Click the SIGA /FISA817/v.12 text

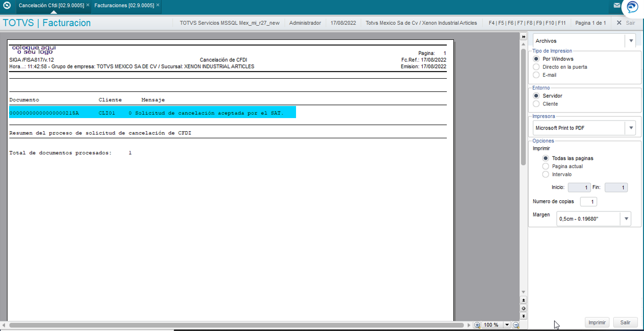point(32,60)
